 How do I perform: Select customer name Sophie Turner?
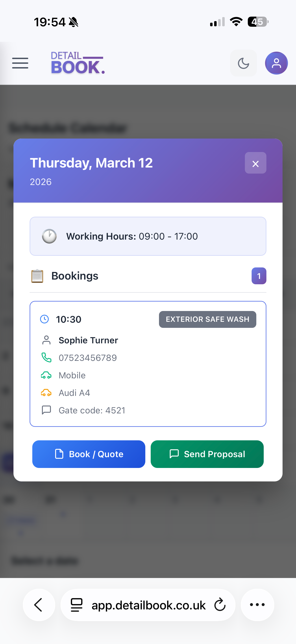(88, 340)
